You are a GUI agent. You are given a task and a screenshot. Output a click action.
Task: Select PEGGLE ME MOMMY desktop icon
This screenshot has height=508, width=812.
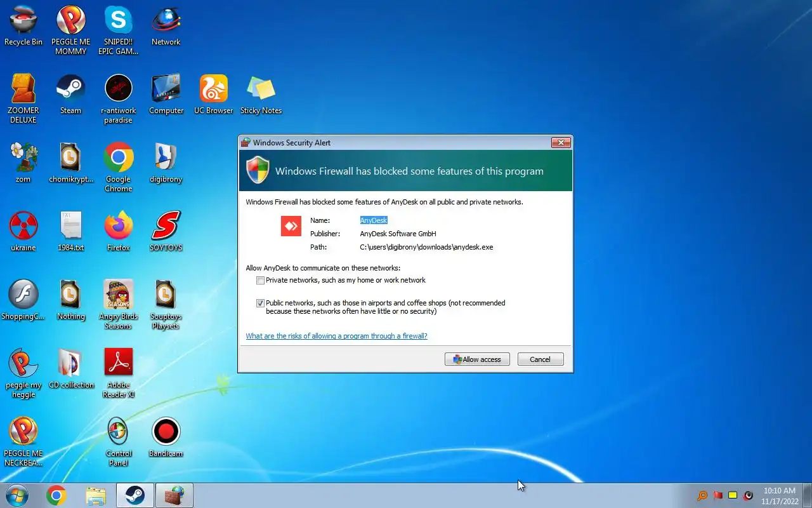coord(71,31)
